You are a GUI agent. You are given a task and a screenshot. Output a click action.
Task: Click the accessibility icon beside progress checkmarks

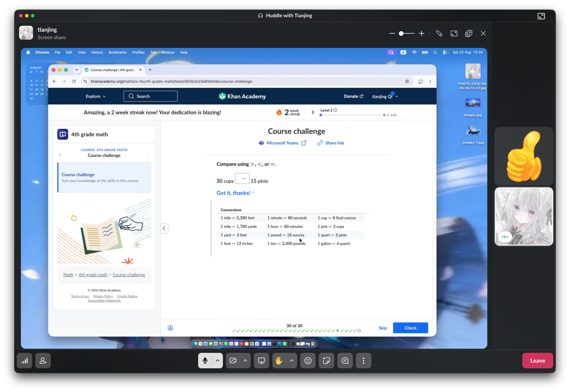(170, 328)
